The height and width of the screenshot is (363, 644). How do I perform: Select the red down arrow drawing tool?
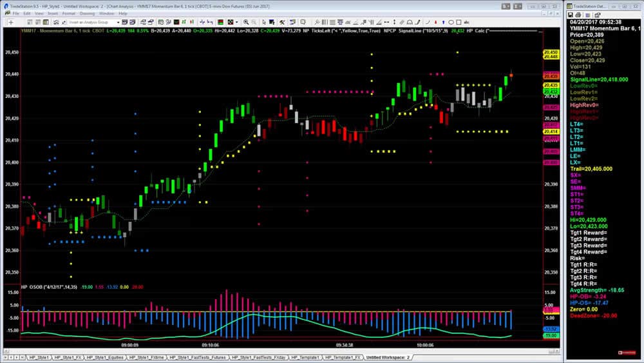tap(435, 22)
